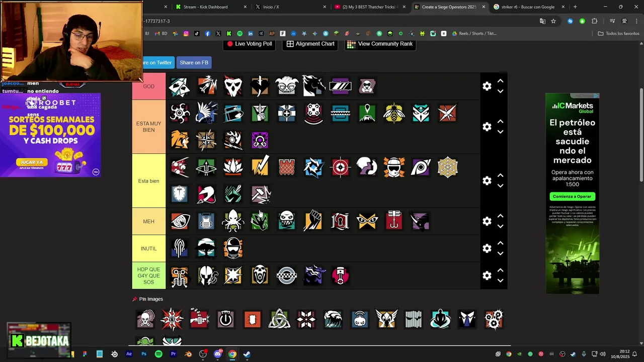Open Reels / Shorts / Tikt bookmark folder

(474, 34)
